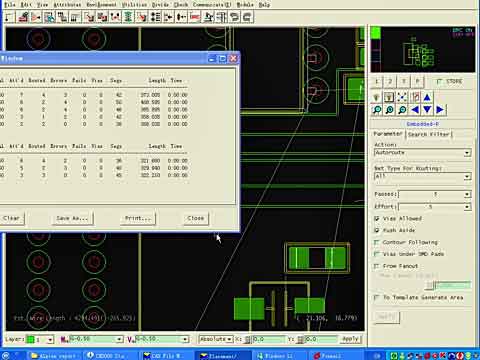Screen dimensions: 480x360
Task: Open the Check menu
Action: 181,5
